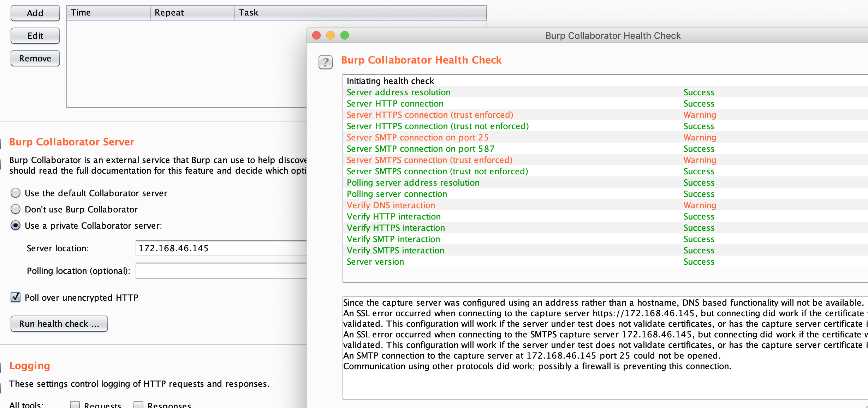Close the Health Check window with red button
868x408 pixels.
click(x=316, y=35)
